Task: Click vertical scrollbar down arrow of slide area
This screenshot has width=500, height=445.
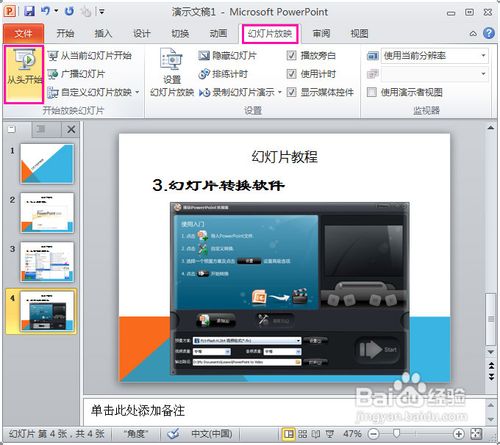Action: click(491, 352)
